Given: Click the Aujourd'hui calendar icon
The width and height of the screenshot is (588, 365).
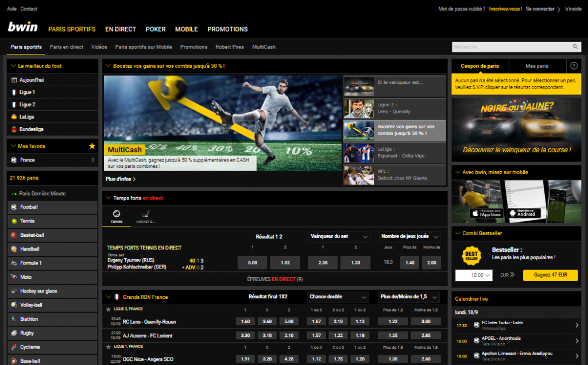Looking at the screenshot, I should [14, 80].
